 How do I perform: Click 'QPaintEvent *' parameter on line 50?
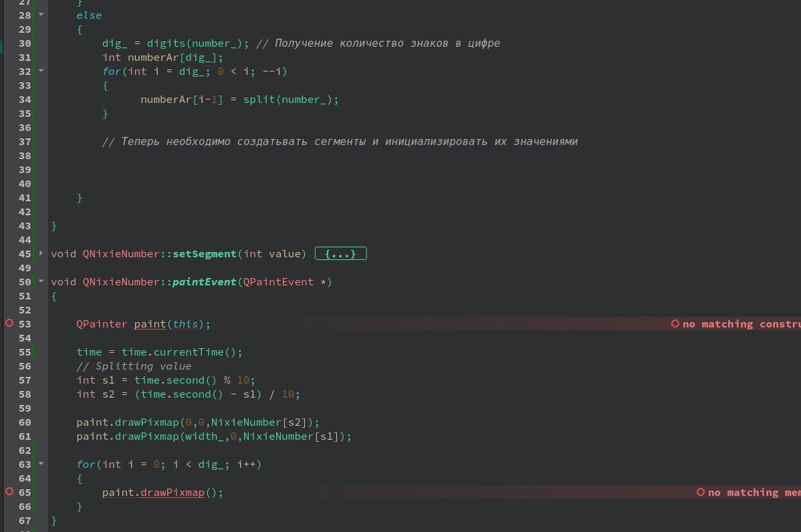pos(285,282)
